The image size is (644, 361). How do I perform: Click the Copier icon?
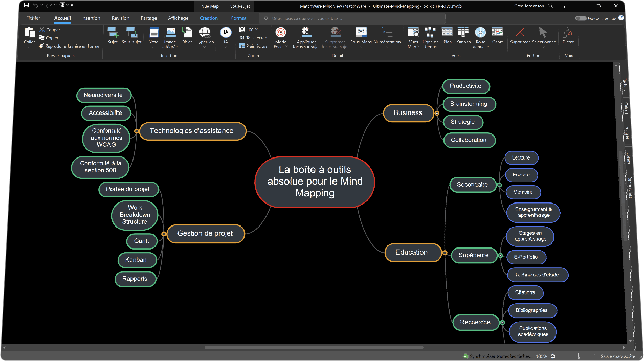42,37
